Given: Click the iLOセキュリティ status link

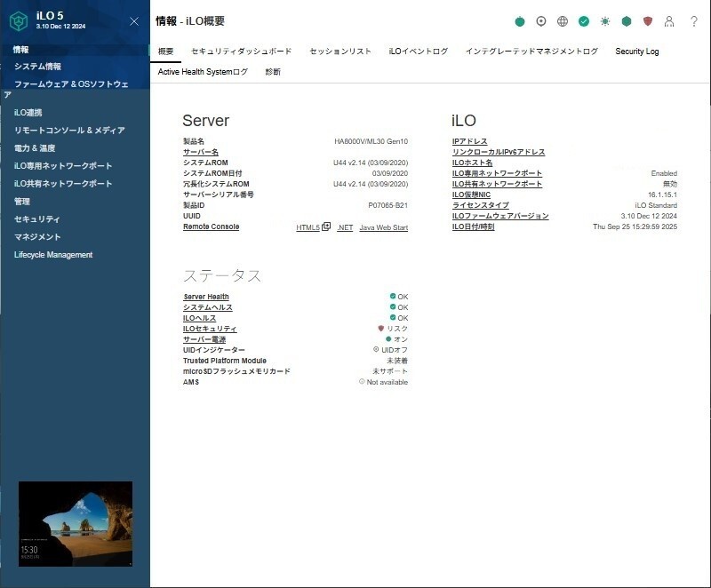Looking at the screenshot, I should [210, 329].
